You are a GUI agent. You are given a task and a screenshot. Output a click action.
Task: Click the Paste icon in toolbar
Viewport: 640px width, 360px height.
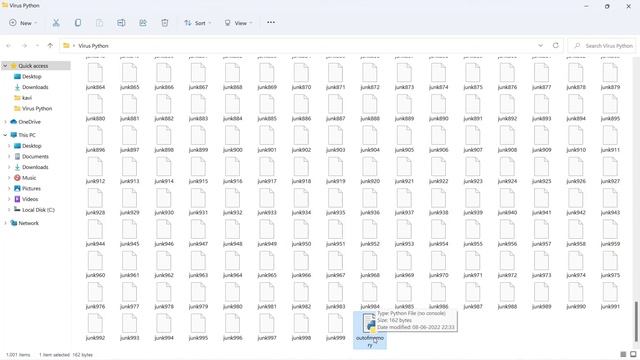tap(99, 23)
